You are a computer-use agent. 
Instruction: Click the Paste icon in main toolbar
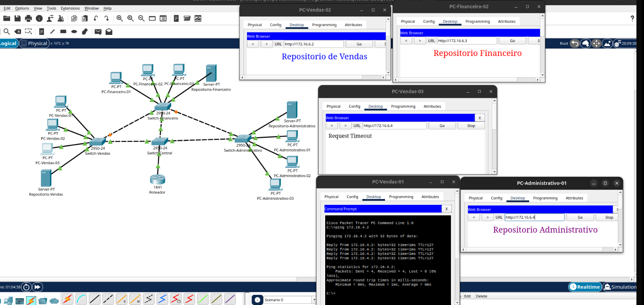coord(85,19)
